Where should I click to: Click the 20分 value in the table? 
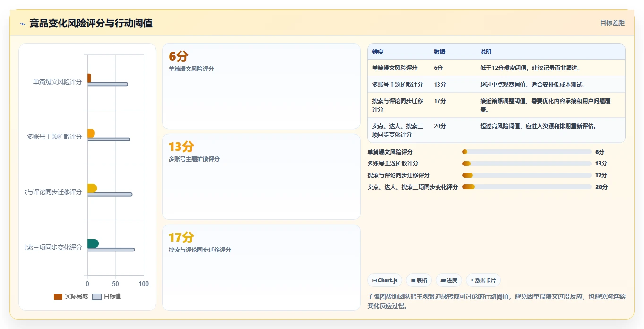439,126
